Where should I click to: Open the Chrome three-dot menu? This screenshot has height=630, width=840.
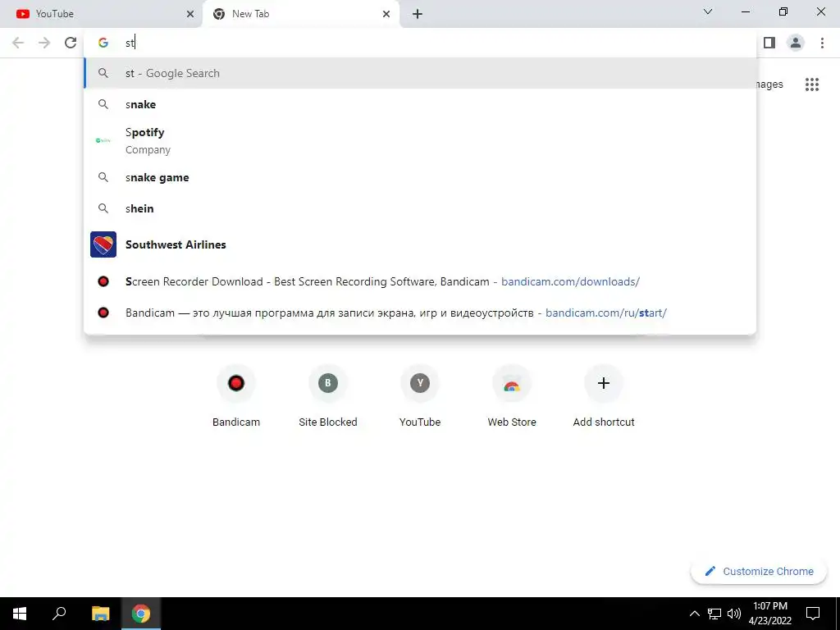[x=822, y=43]
